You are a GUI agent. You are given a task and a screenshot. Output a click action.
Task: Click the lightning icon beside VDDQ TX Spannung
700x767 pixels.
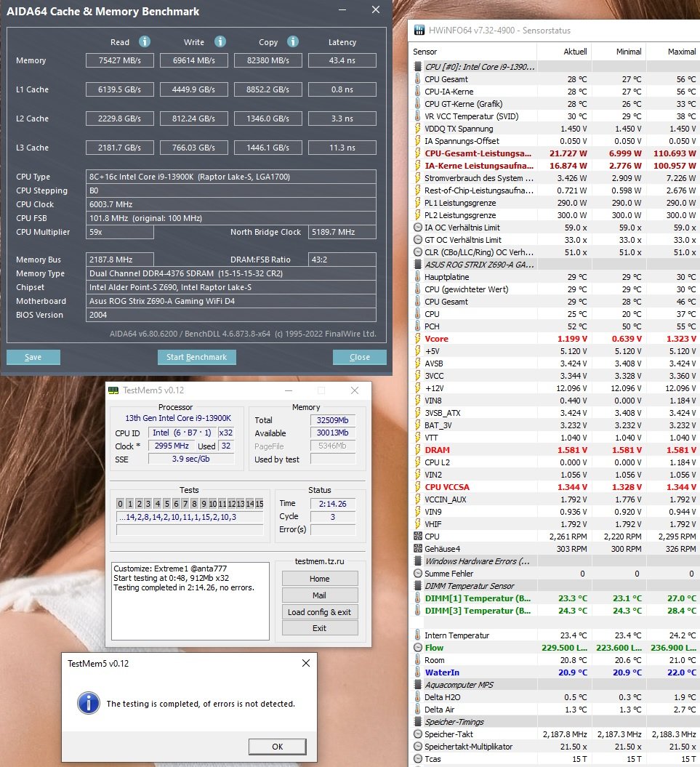click(418, 129)
